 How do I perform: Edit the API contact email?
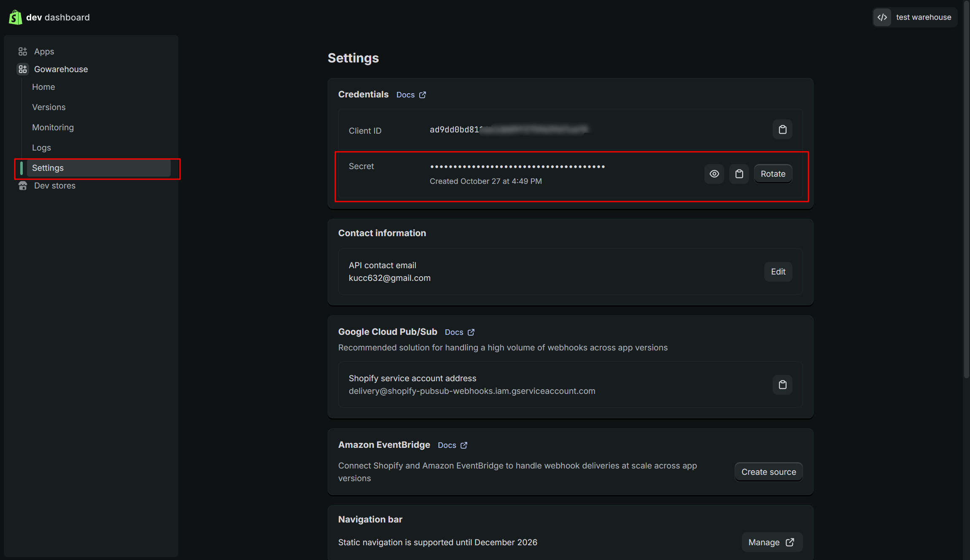pyautogui.click(x=778, y=272)
